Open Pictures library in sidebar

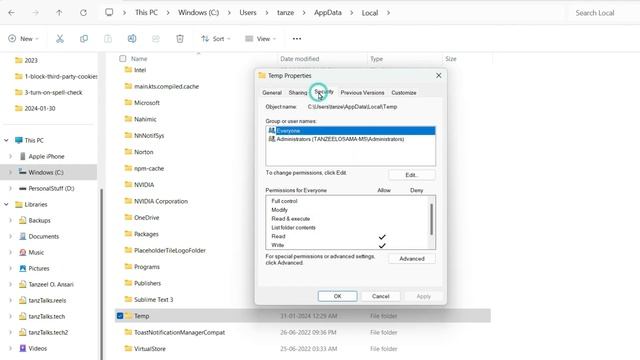click(39, 268)
